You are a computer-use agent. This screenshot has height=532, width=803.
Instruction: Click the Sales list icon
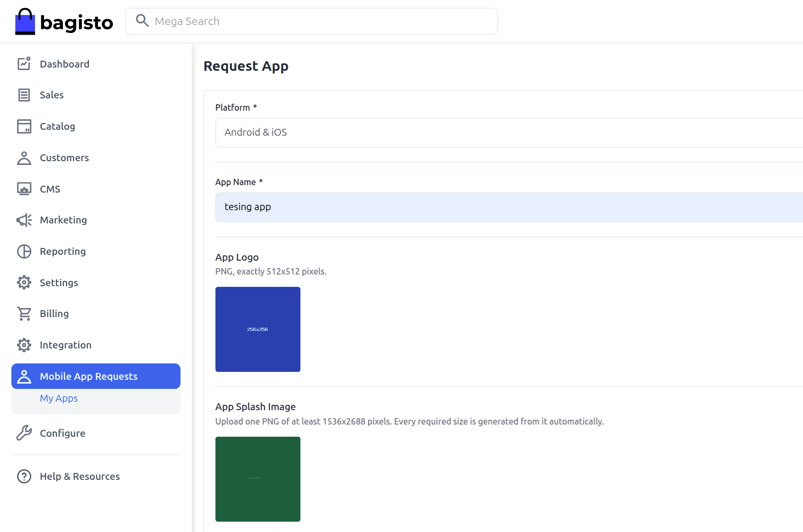click(24, 95)
